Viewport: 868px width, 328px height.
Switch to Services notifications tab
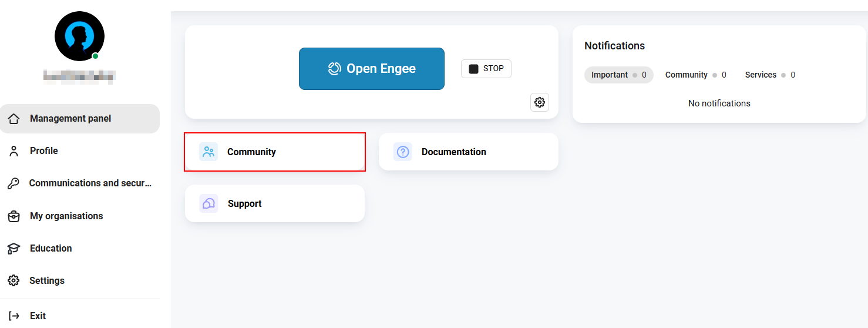click(x=770, y=75)
